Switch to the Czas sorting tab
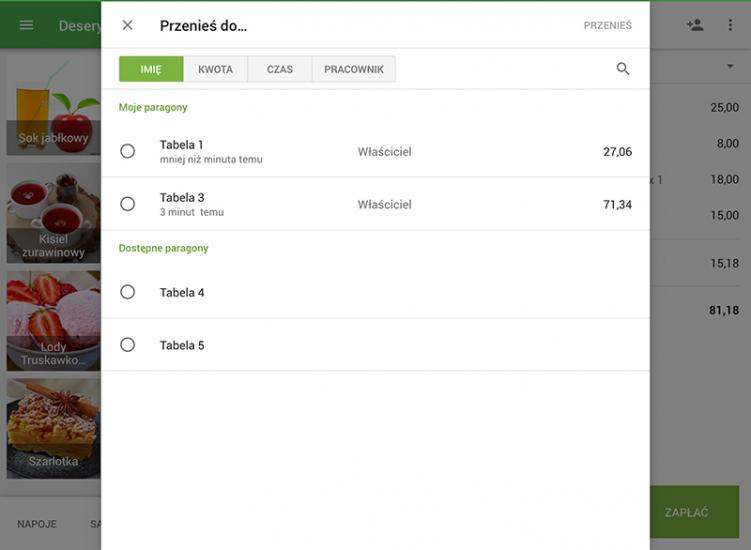Viewport: 751px width, 550px height. click(x=279, y=69)
